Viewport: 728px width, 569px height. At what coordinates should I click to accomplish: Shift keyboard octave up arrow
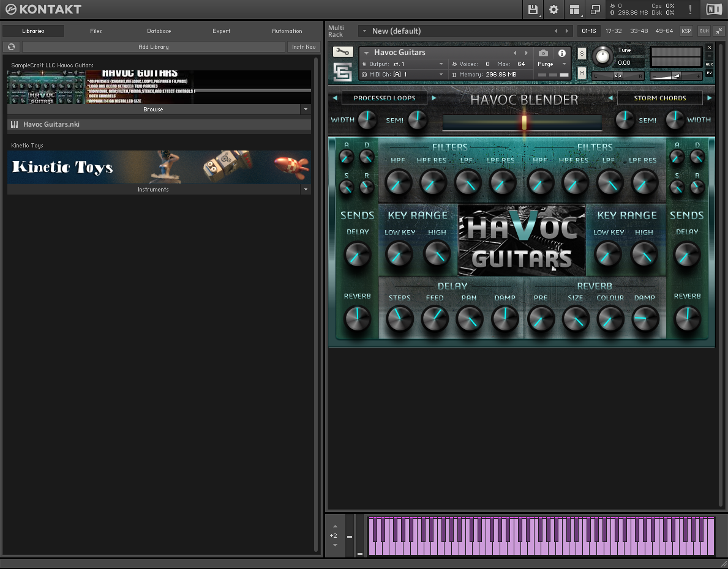pos(335,526)
